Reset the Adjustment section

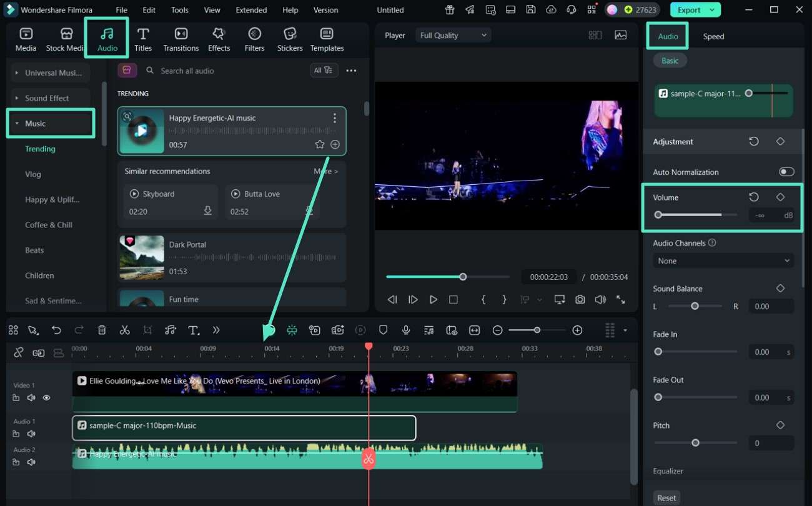point(754,141)
